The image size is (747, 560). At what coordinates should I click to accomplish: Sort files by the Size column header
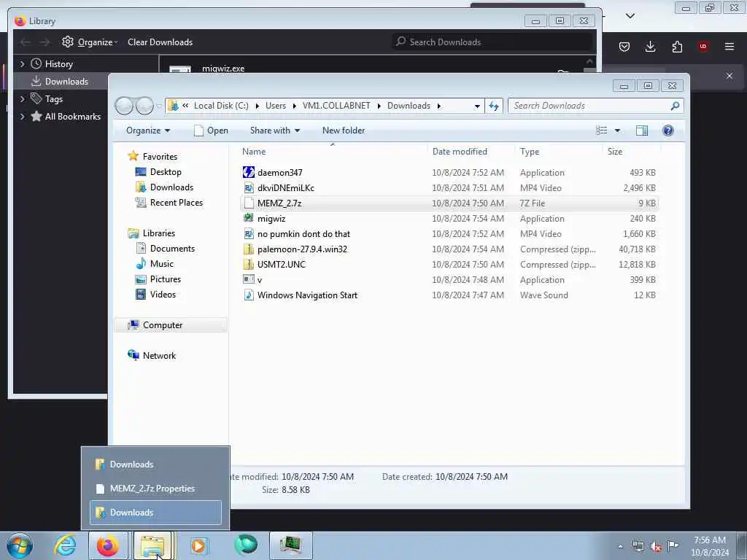pyautogui.click(x=614, y=152)
